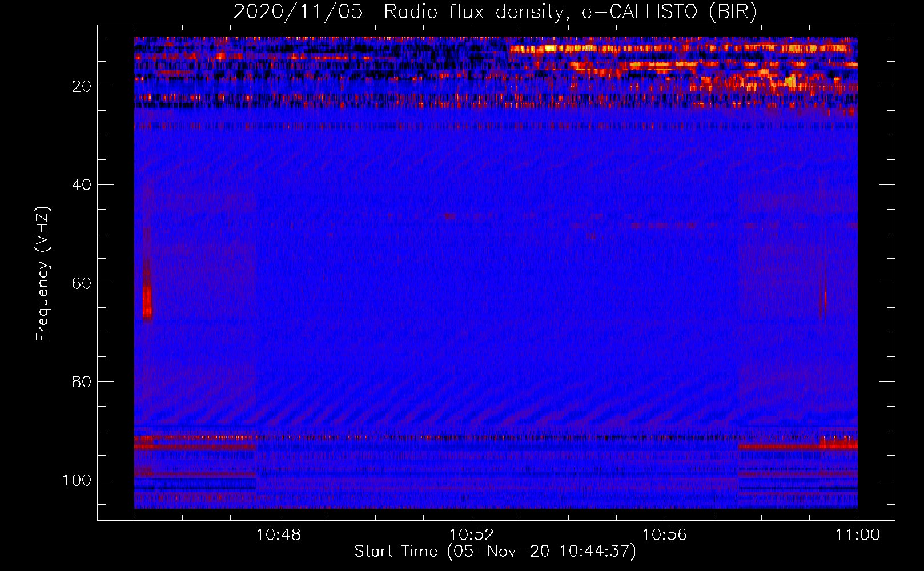This screenshot has width=924, height=571.
Task: Select the 'Frequency (MHZ)' y-axis label
Action: 43,274
